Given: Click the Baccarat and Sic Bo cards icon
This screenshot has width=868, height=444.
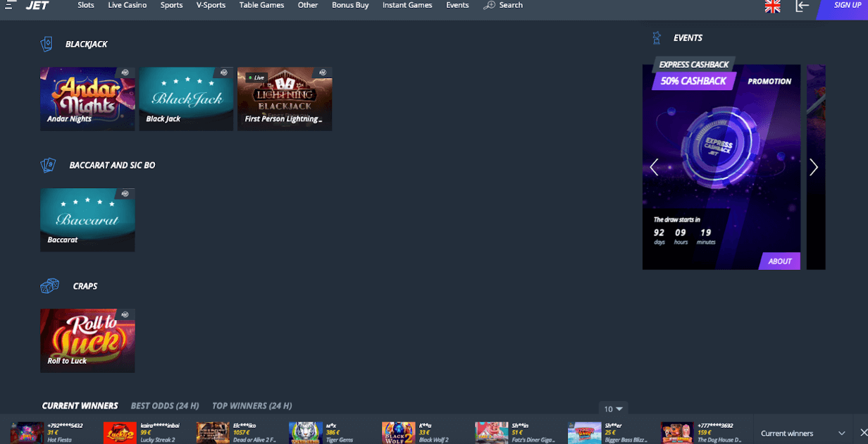Looking at the screenshot, I should point(48,165).
